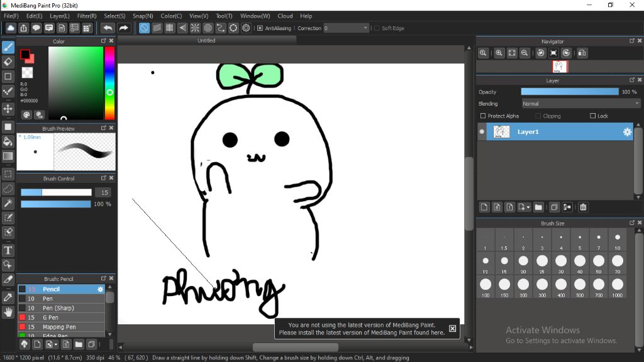The height and width of the screenshot is (362, 644).
Task: Open the File menu
Action: [11, 16]
